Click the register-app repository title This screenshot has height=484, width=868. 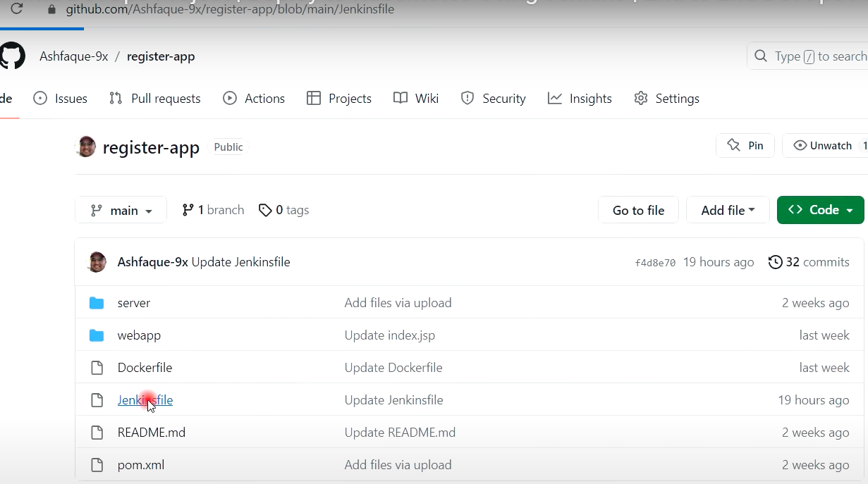151,147
